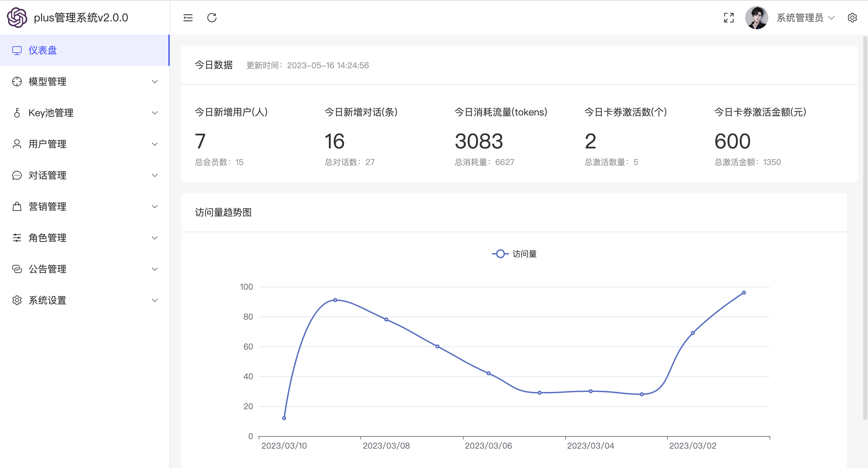The width and height of the screenshot is (868, 468).
Task: Click the 公告管理 announcement icon
Action: pos(17,269)
